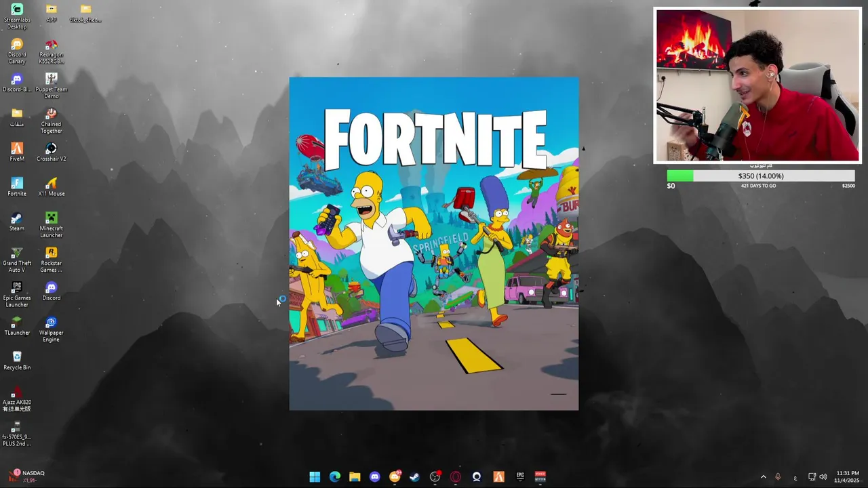Launch Discord Canary from the desktop

point(17,52)
